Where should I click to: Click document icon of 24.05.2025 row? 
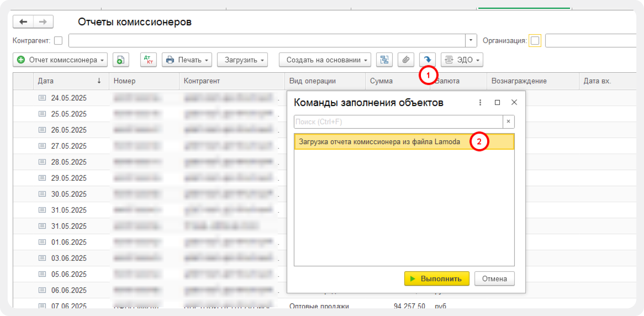coord(42,98)
